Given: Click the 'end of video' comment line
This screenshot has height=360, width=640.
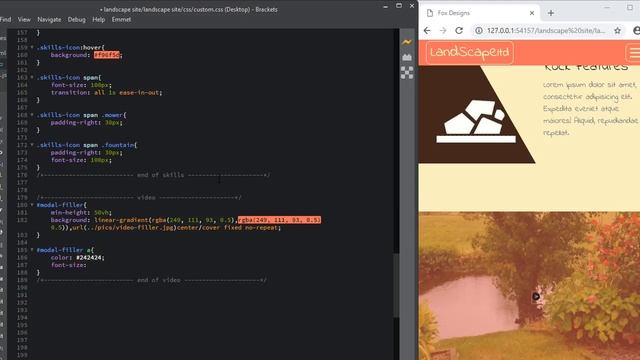Looking at the screenshot, I should pyautogui.click(x=151, y=280).
